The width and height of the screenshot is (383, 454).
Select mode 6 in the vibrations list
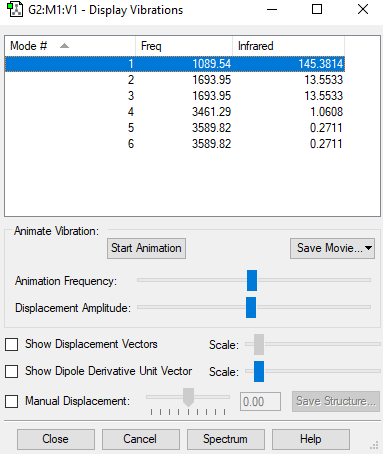(x=175, y=144)
